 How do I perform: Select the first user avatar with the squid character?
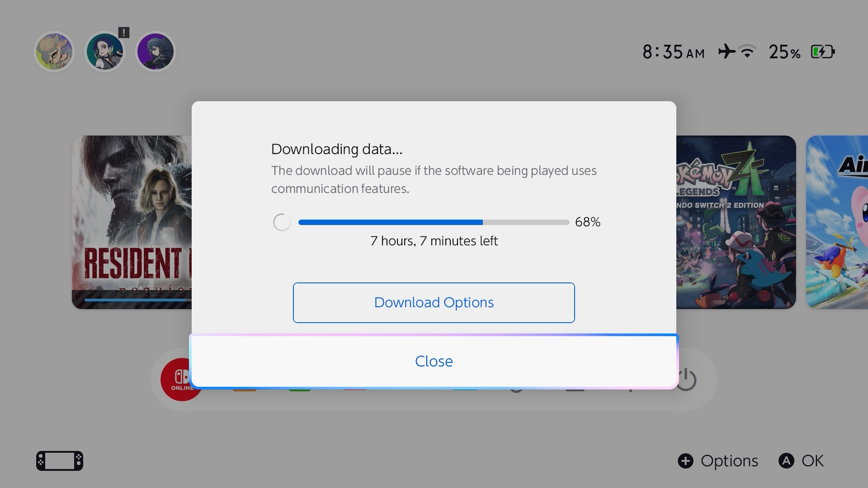54,52
